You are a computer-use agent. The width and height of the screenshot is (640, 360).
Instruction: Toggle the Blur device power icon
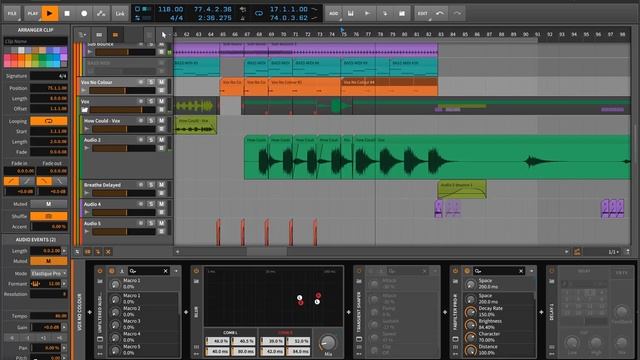tap(196, 271)
